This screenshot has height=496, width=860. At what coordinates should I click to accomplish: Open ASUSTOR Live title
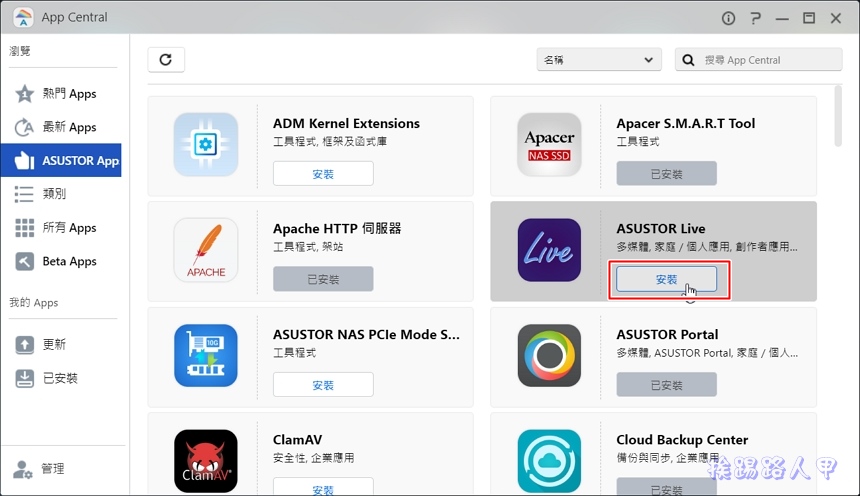661,228
